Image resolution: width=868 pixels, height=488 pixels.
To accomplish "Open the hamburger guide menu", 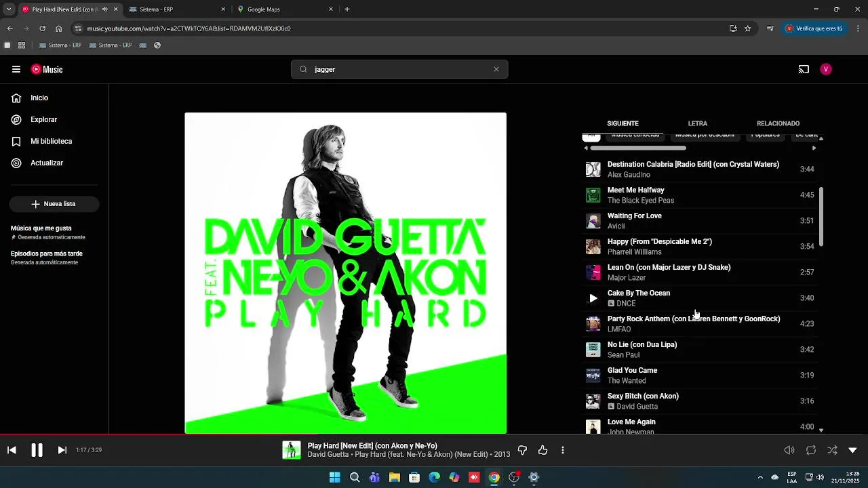I will tap(16, 69).
